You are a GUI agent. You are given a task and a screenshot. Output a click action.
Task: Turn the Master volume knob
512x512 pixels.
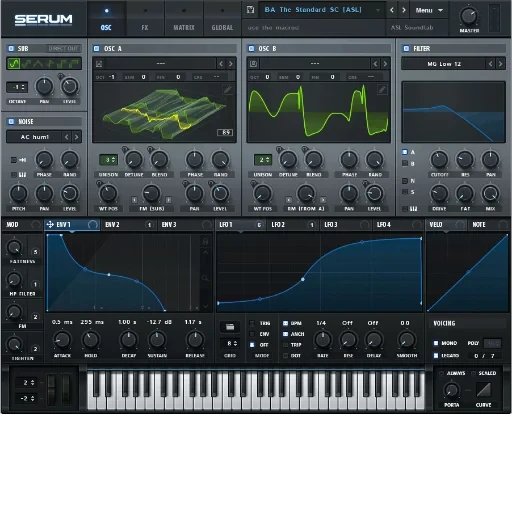[x=469, y=16]
